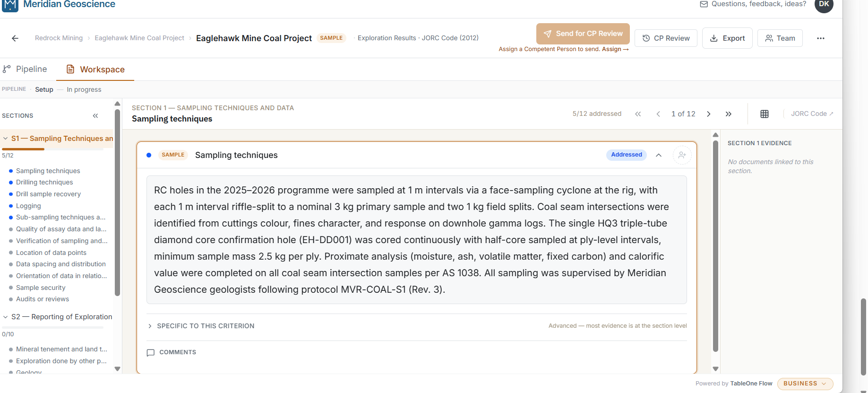Click the Addressed status badge

627,155
